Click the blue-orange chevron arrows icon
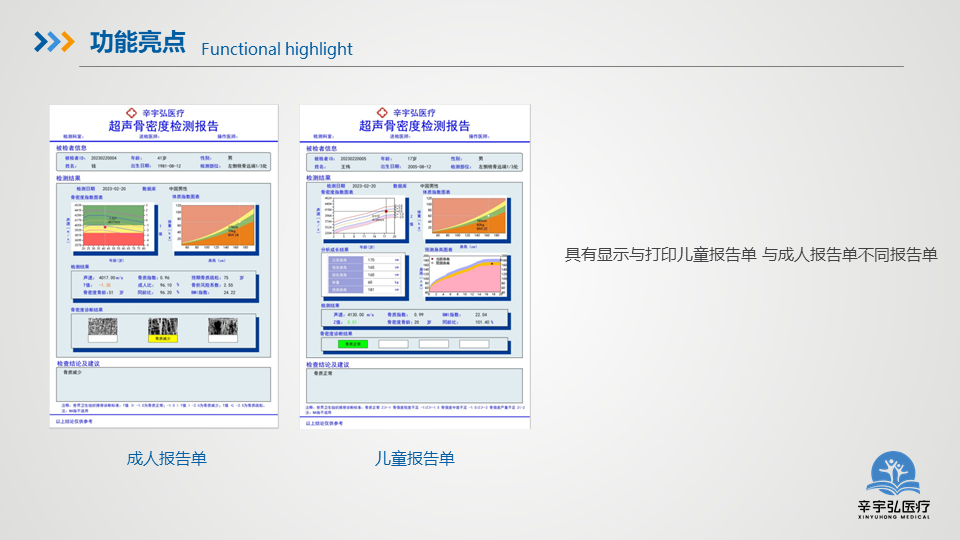The image size is (960, 540). [x=54, y=41]
